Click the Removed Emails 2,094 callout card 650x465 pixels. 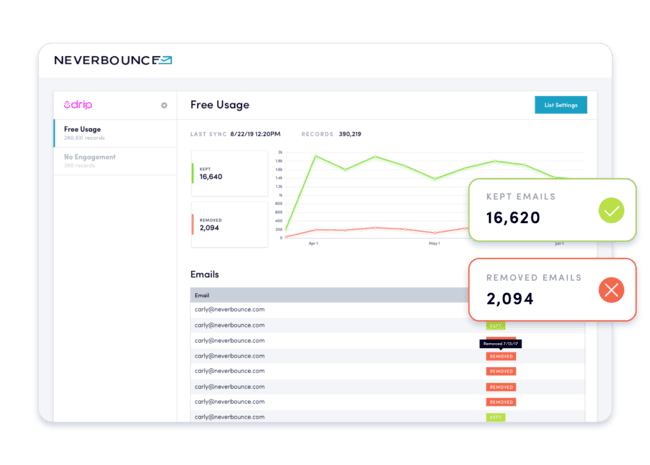coord(550,291)
